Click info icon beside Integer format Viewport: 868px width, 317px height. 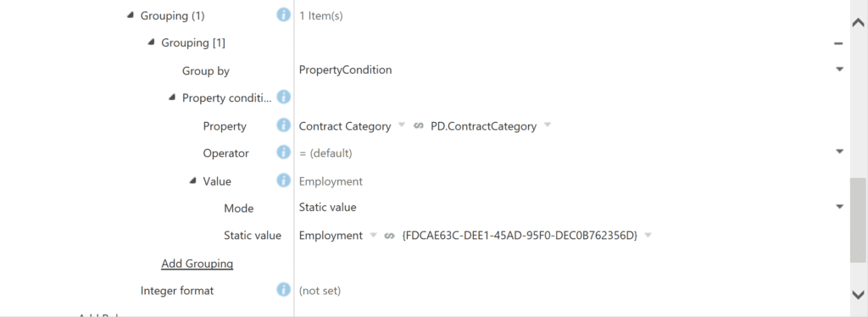pos(283,290)
